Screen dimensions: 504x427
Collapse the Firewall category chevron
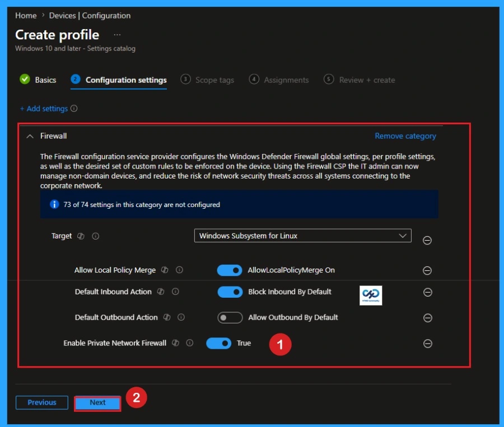[30, 136]
